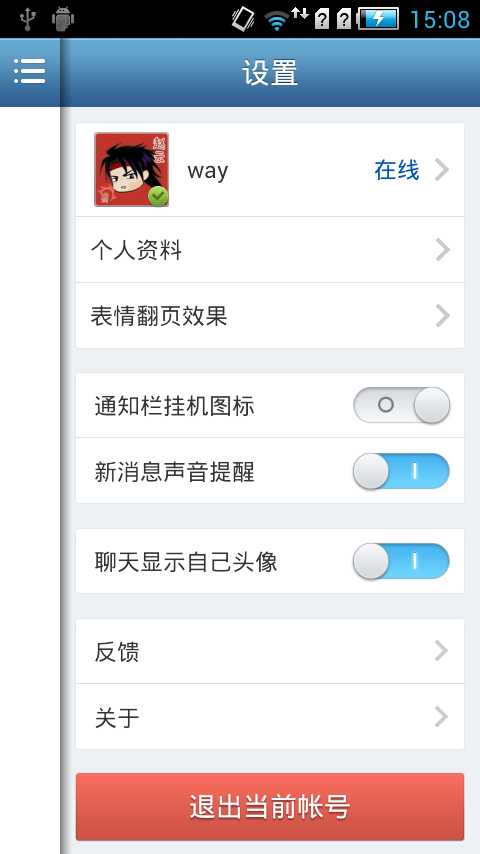Tap the way user avatar picture
480x854 pixels.
131,169
